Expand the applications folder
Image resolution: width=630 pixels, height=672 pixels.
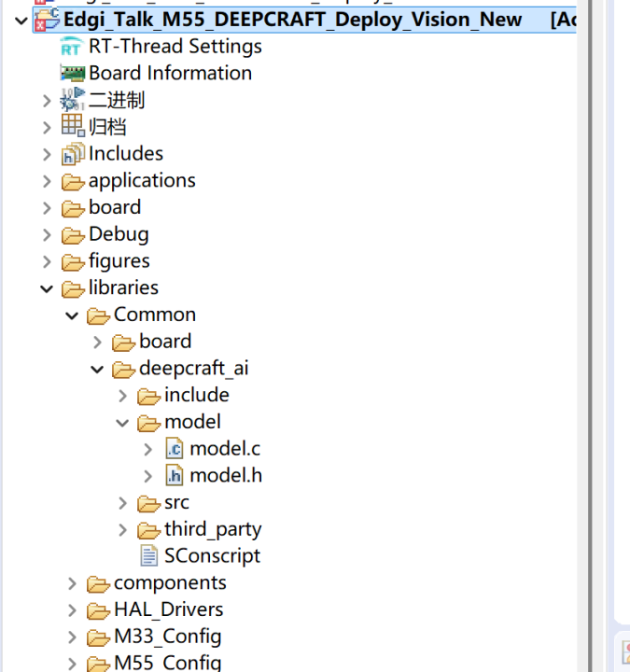click(x=48, y=182)
